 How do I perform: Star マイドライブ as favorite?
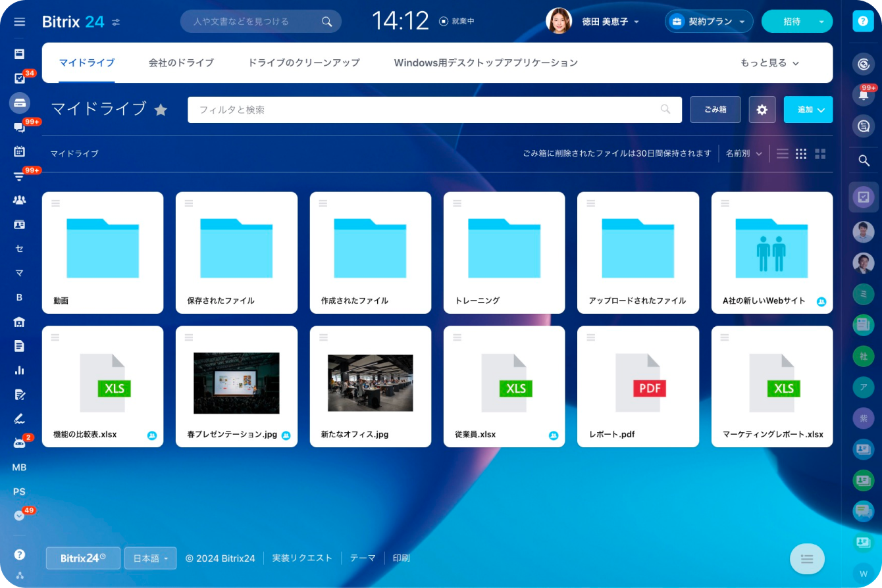click(x=161, y=110)
